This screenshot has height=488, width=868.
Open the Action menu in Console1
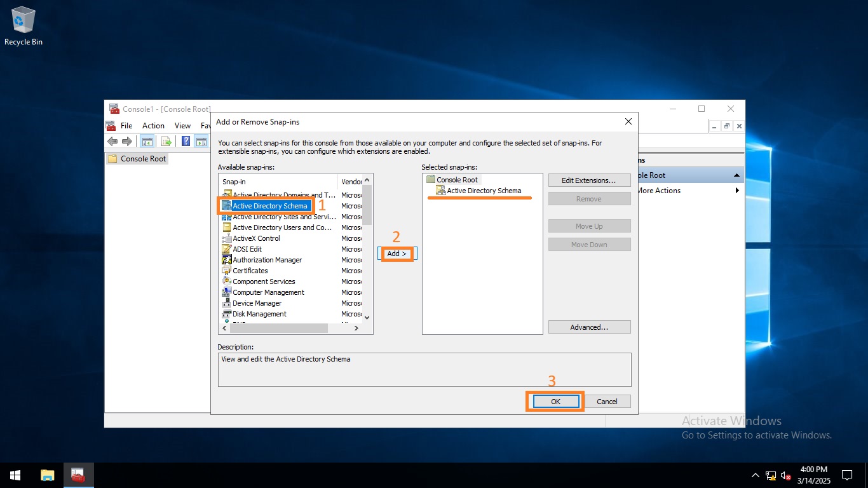click(x=153, y=126)
